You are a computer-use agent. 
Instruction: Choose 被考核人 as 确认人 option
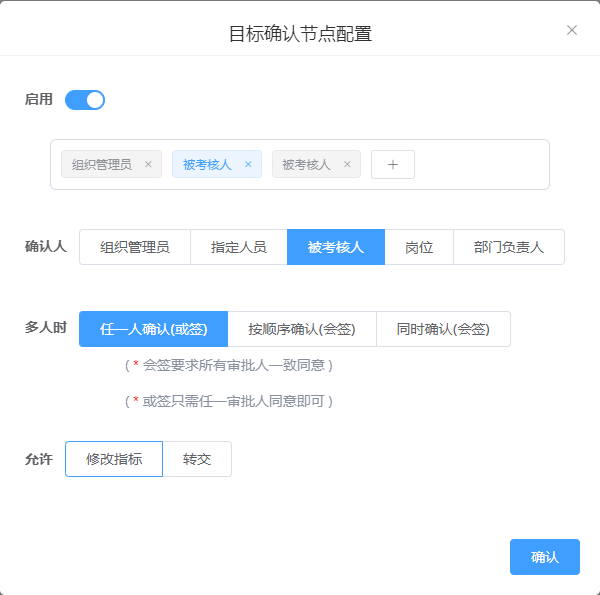click(x=335, y=247)
